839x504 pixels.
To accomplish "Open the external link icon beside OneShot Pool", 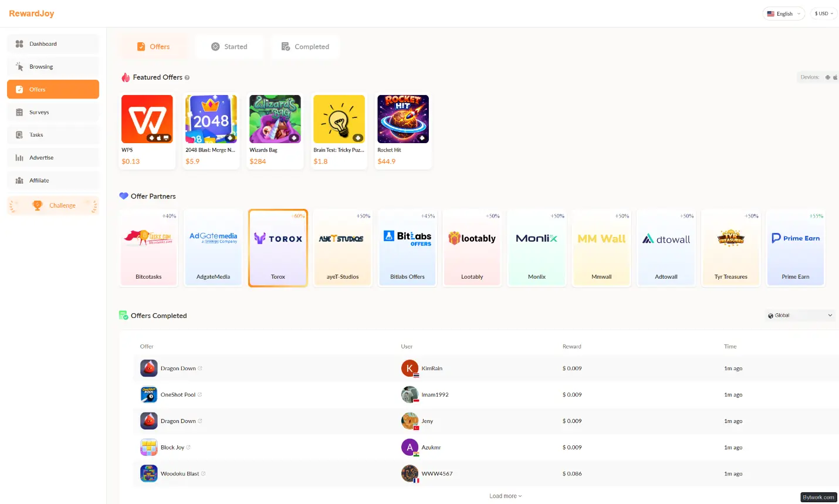I will [199, 395].
